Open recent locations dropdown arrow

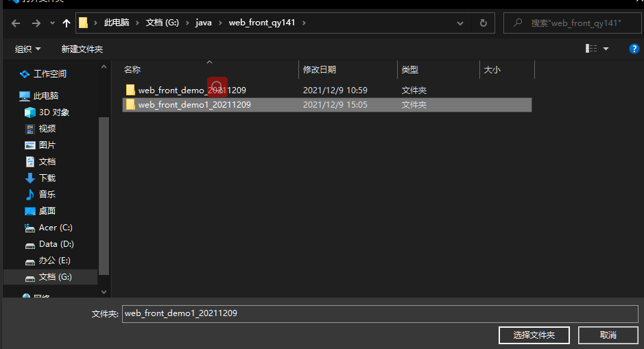tap(52, 23)
